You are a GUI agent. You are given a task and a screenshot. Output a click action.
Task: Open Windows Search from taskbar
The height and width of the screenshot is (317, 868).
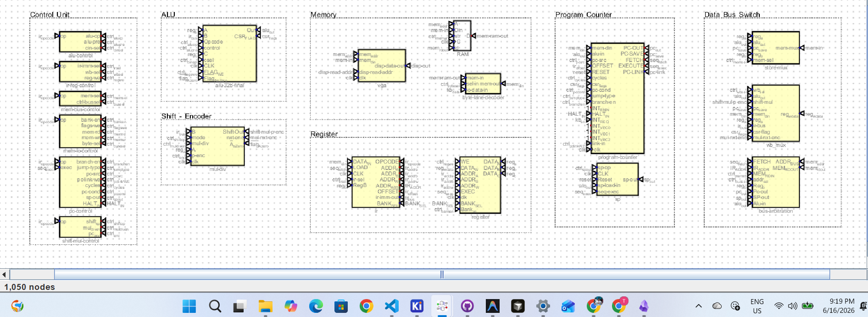pos(215,306)
